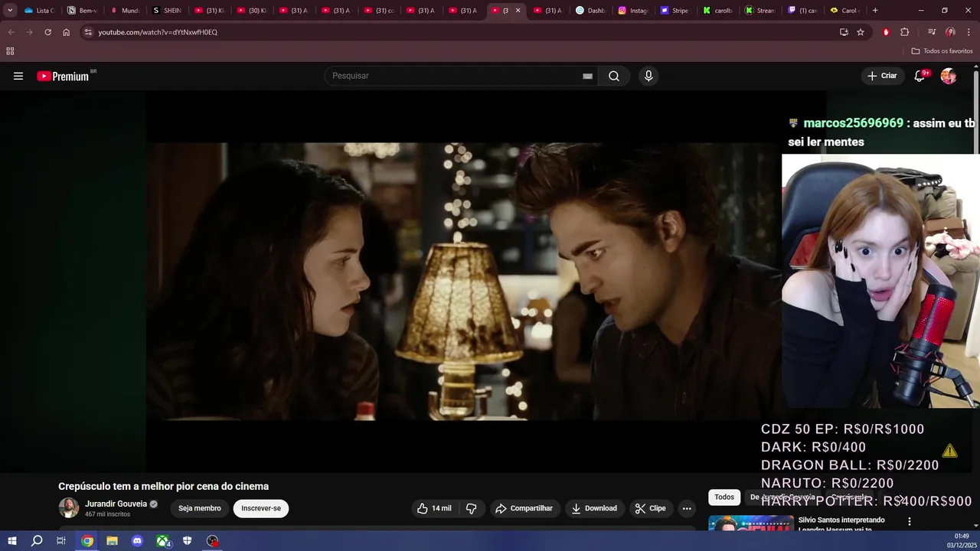Switch to the Dashb tab
Image resolution: width=980 pixels, height=551 pixels.
point(590,11)
